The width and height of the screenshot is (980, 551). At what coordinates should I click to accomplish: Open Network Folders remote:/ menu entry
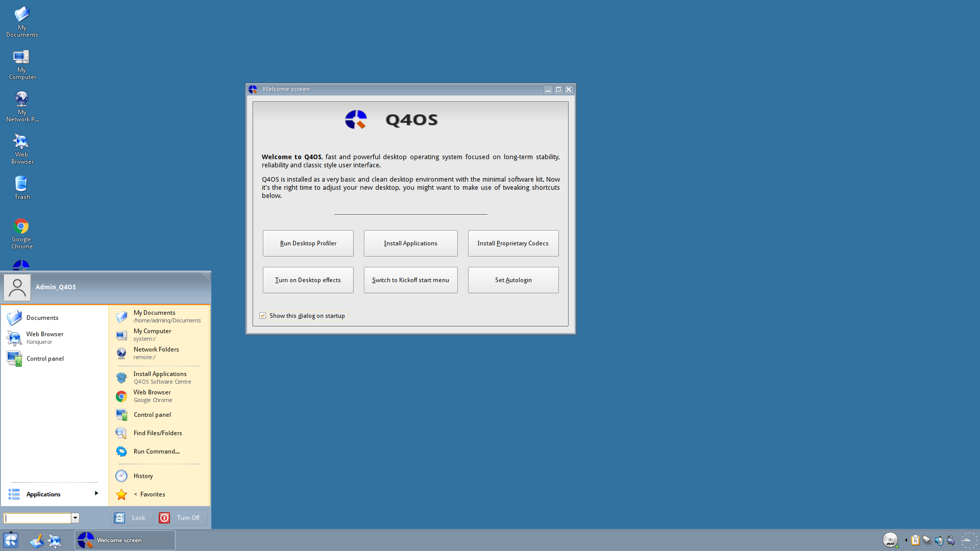[x=159, y=353]
